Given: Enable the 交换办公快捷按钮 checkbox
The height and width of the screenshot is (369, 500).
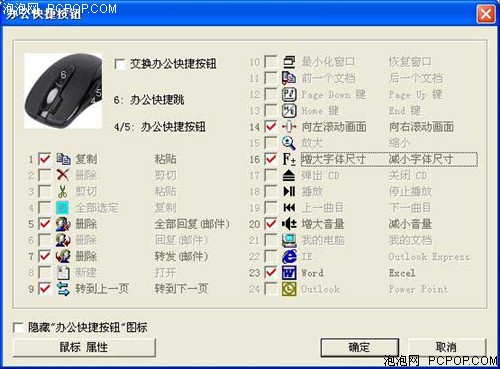Looking at the screenshot, I should (x=120, y=64).
